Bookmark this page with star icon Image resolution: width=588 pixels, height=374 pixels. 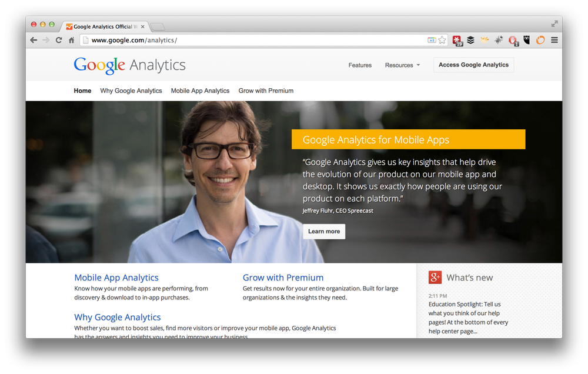[443, 40]
